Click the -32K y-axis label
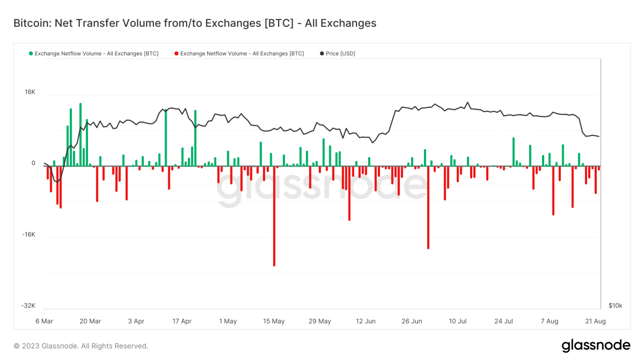 [29, 306]
